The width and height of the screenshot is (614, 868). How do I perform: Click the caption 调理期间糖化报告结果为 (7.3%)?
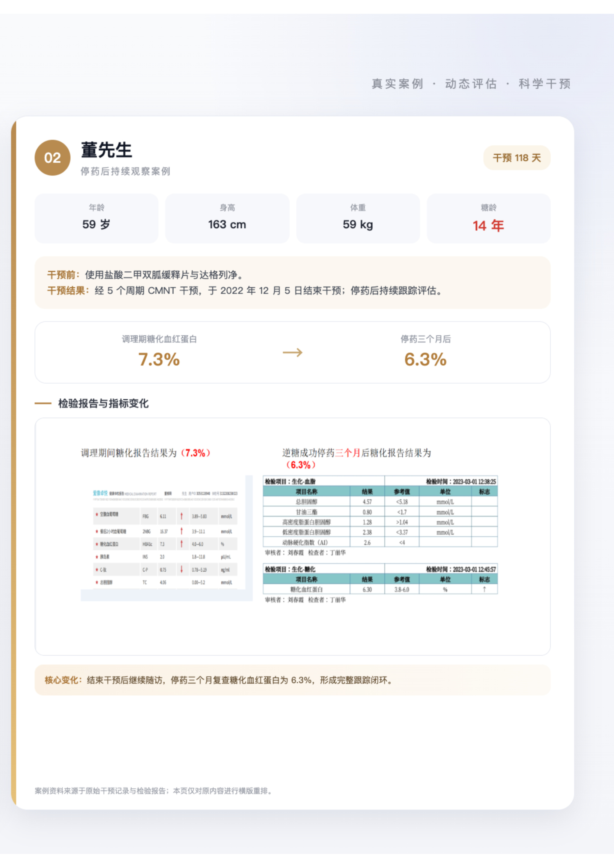click(145, 453)
